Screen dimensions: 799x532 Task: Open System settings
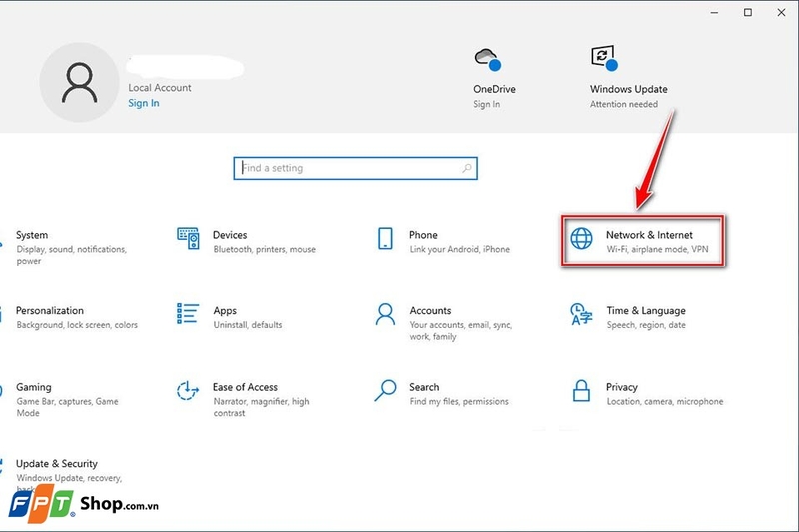click(71, 247)
